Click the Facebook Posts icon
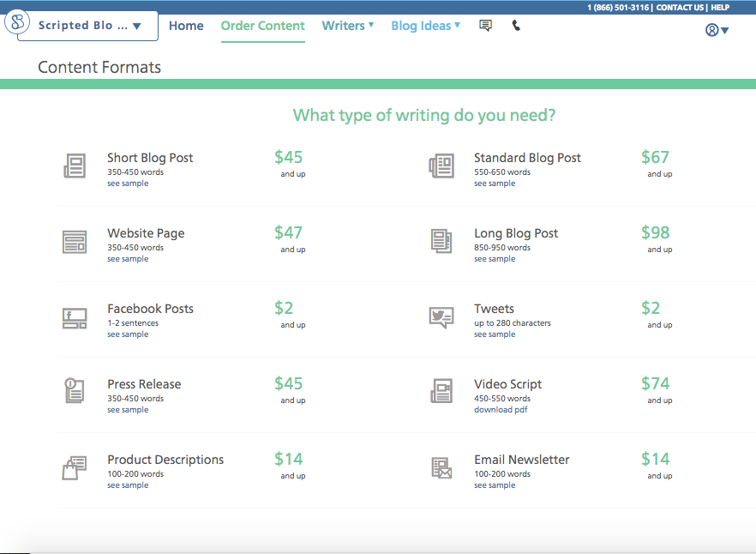The width and height of the screenshot is (756, 554). pyautogui.click(x=75, y=318)
